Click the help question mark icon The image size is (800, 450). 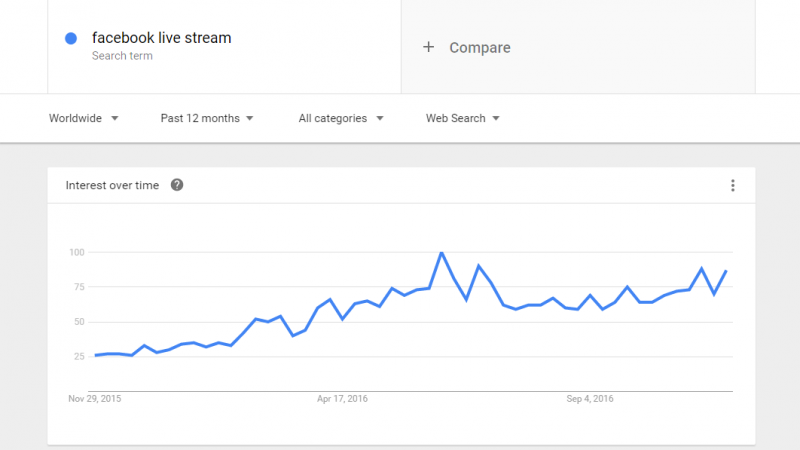coord(177,185)
